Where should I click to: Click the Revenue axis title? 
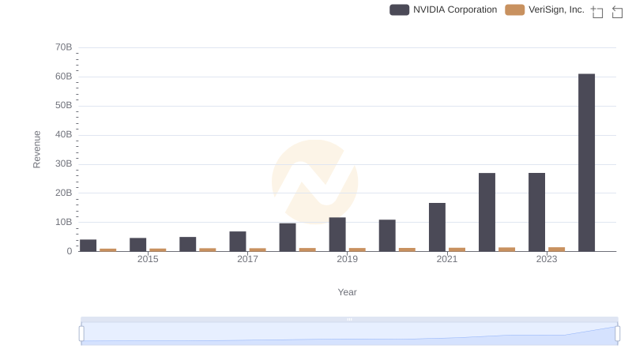point(36,149)
